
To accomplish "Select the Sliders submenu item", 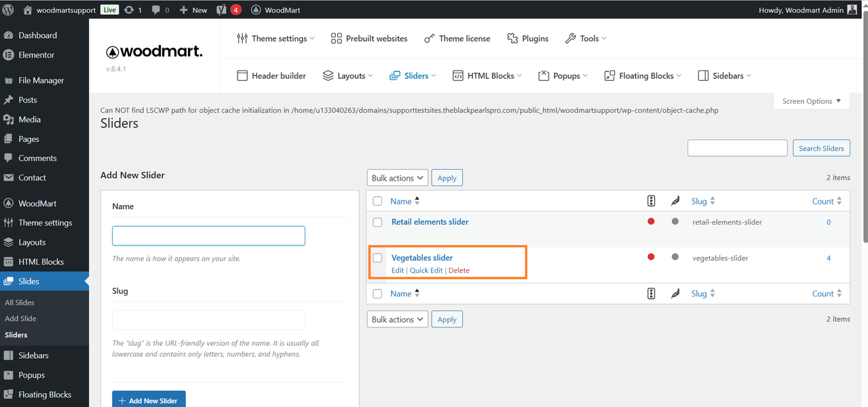I will tap(16, 335).
